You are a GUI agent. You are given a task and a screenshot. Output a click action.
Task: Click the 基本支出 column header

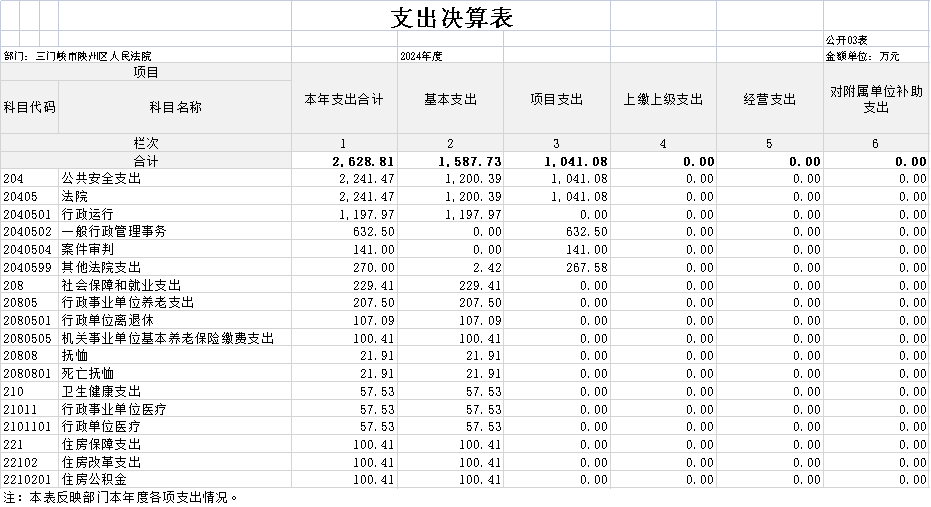click(451, 99)
